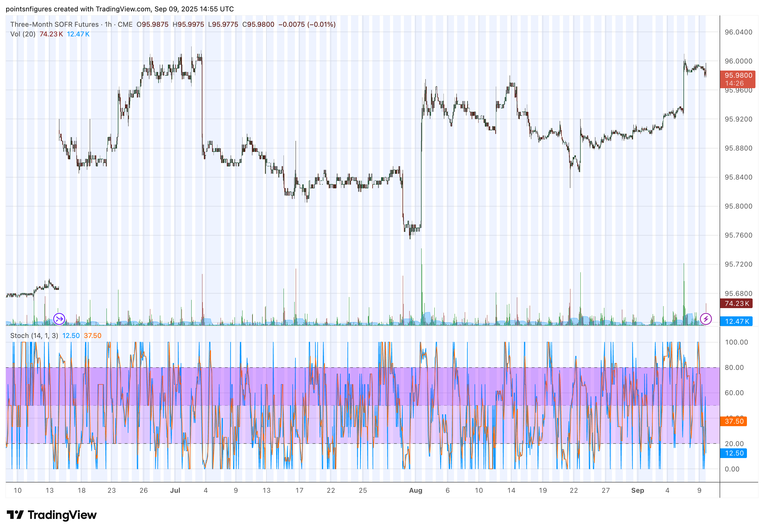Select the Three-Month SOFR Futures chart title
The image size is (764, 532).
tap(54, 24)
